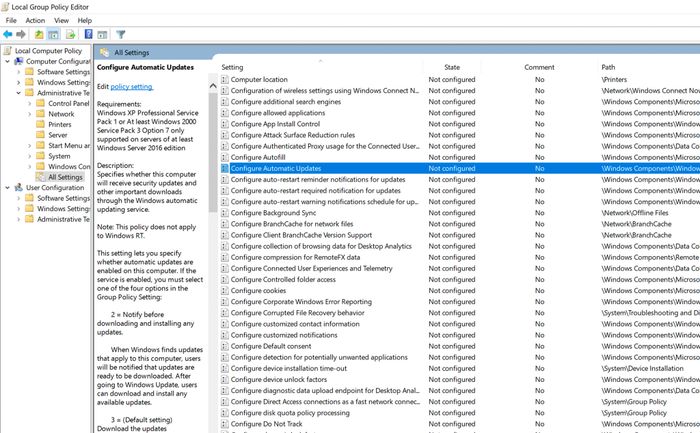Collapse the User Configuration tree node
Viewport: 700px width, 433px height.
pos(7,188)
